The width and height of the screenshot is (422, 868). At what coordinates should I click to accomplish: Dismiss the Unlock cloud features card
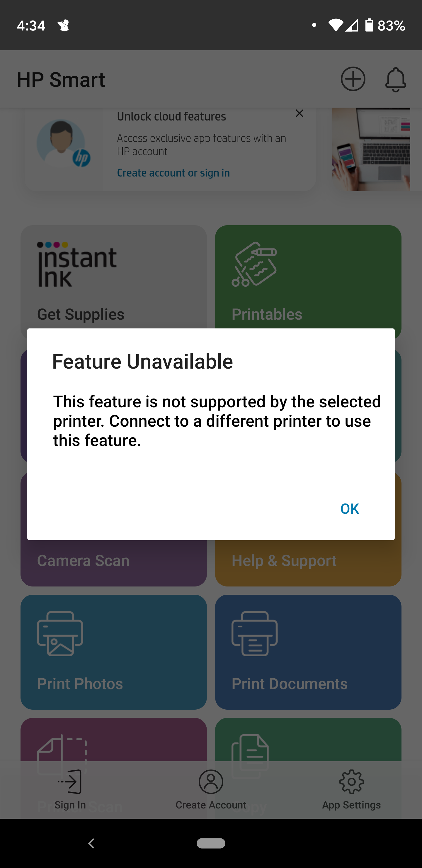point(299,113)
